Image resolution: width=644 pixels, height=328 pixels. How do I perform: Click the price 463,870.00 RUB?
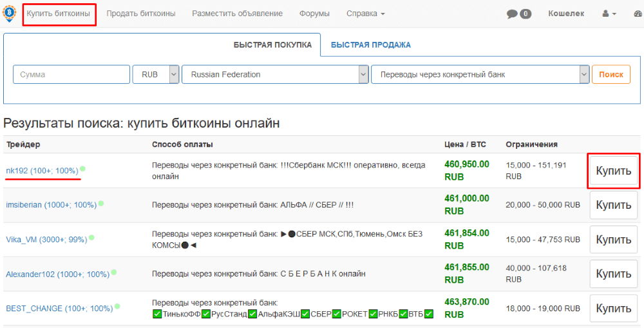coord(466,308)
